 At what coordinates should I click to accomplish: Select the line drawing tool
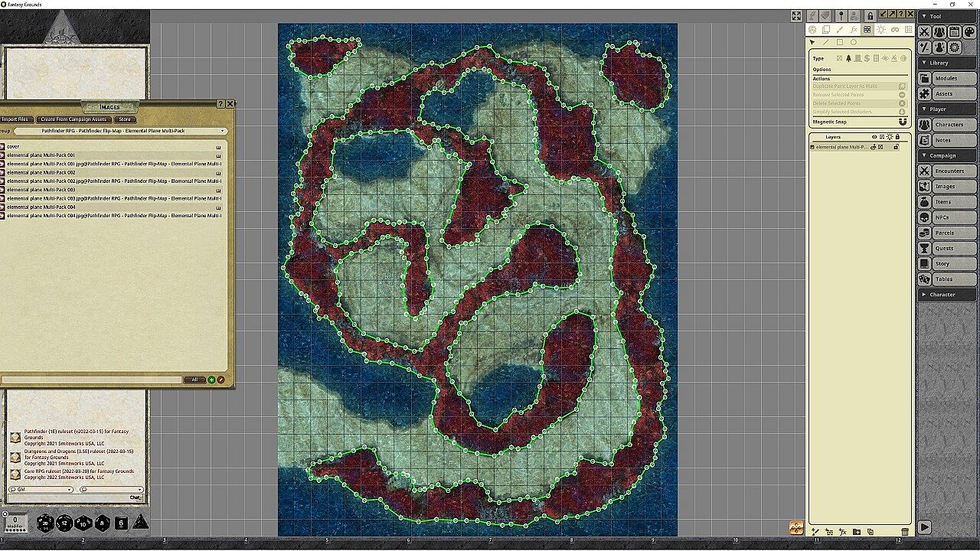coord(826,42)
